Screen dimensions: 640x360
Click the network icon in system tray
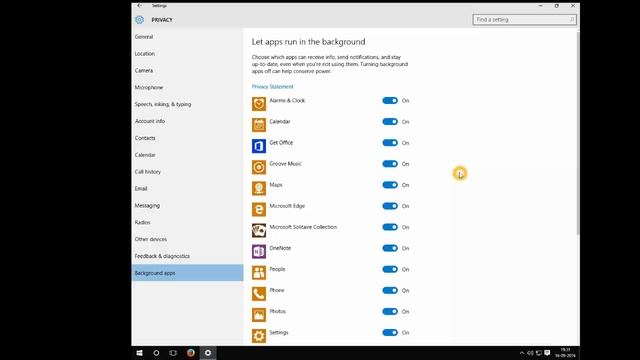pos(539,353)
